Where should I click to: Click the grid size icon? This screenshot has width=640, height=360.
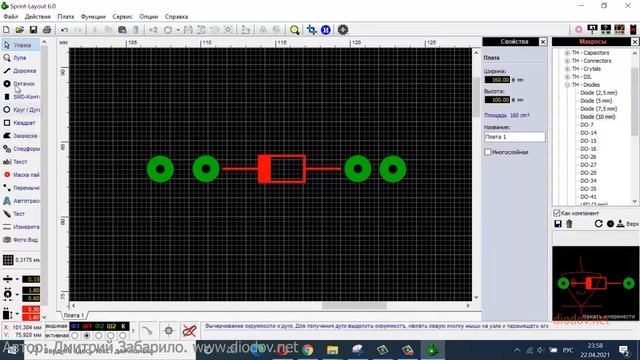[8, 260]
